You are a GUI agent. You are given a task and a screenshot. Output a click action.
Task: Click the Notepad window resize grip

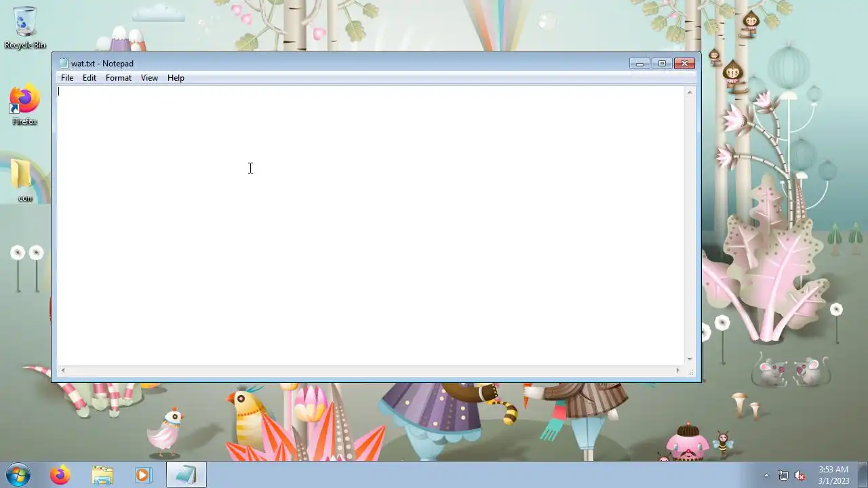click(x=690, y=371)
